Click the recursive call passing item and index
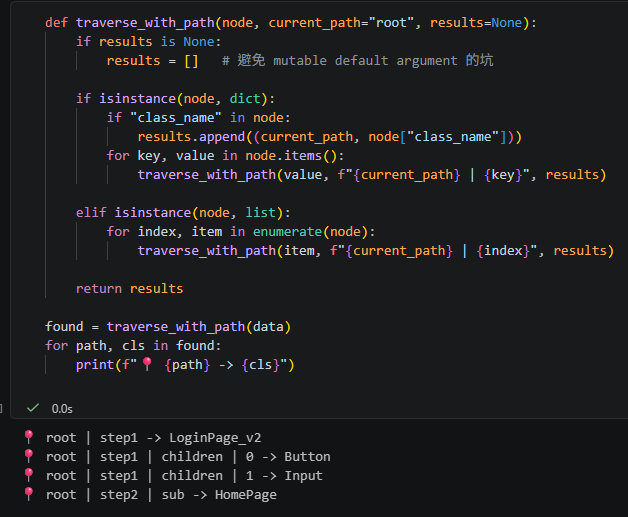 (376, 251)
